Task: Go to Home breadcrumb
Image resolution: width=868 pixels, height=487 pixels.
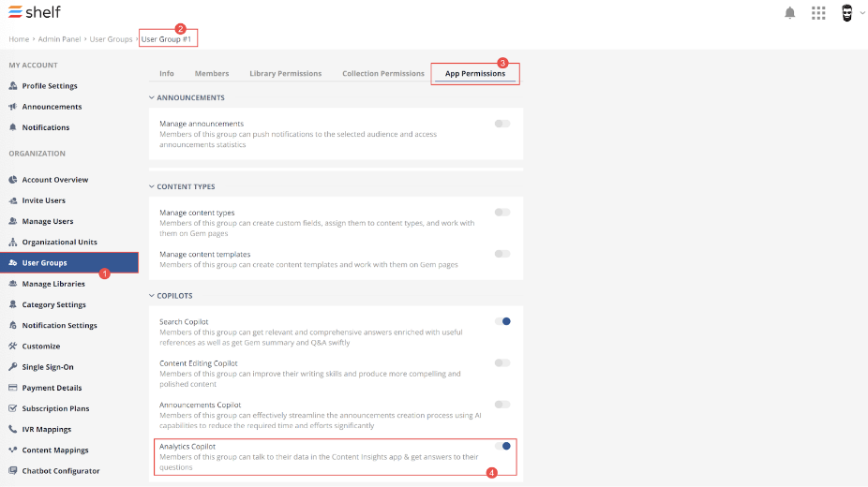Action: pos(19,39)
